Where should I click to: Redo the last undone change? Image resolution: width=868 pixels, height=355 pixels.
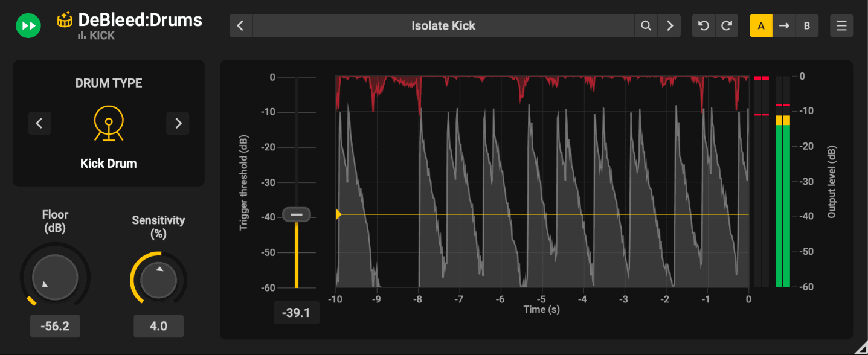[x=727, y=26]
